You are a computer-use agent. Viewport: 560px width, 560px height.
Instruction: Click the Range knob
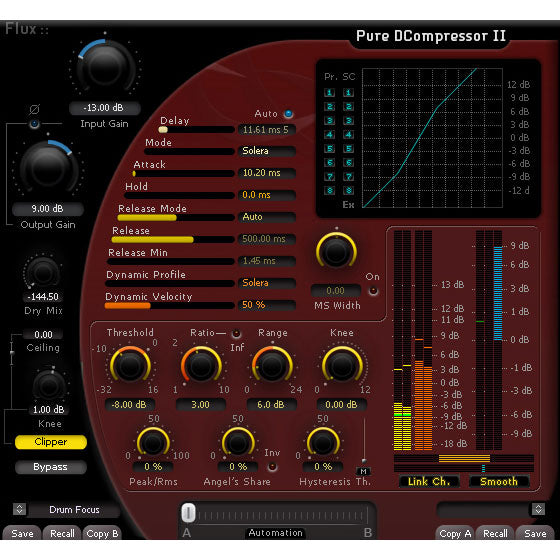click(x=272, y=366)
